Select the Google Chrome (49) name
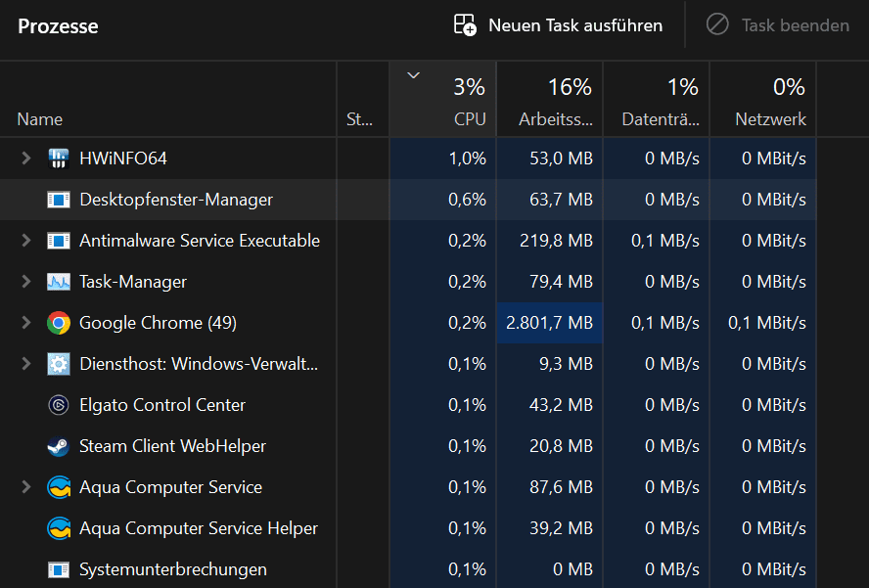This screenshot has height=588, width=869. coord(158,323)
